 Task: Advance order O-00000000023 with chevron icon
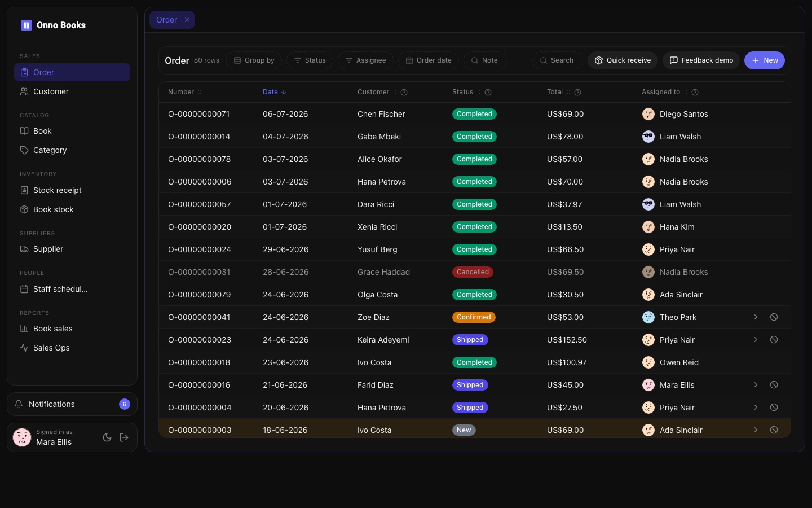(x=756, y=340)
